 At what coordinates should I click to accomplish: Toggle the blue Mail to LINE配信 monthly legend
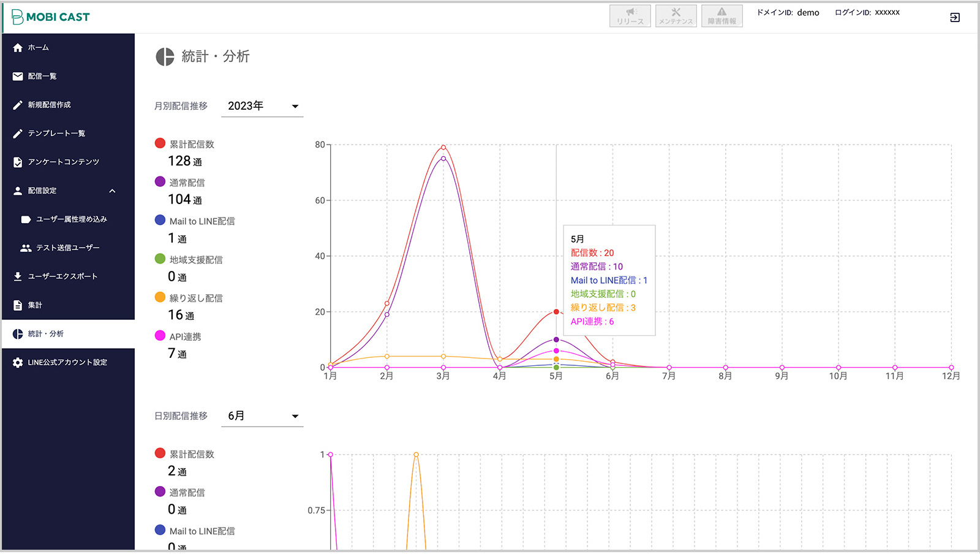click(x=160, y=220)
